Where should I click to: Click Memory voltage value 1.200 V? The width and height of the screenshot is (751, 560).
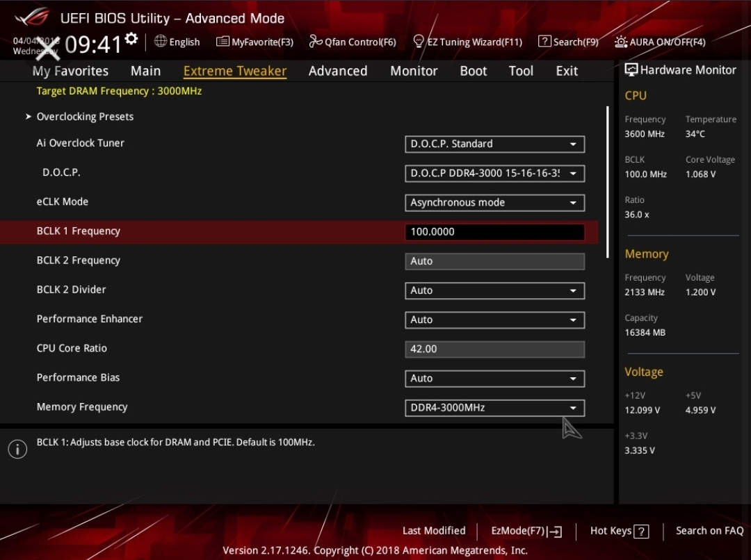tap(700, 292)
